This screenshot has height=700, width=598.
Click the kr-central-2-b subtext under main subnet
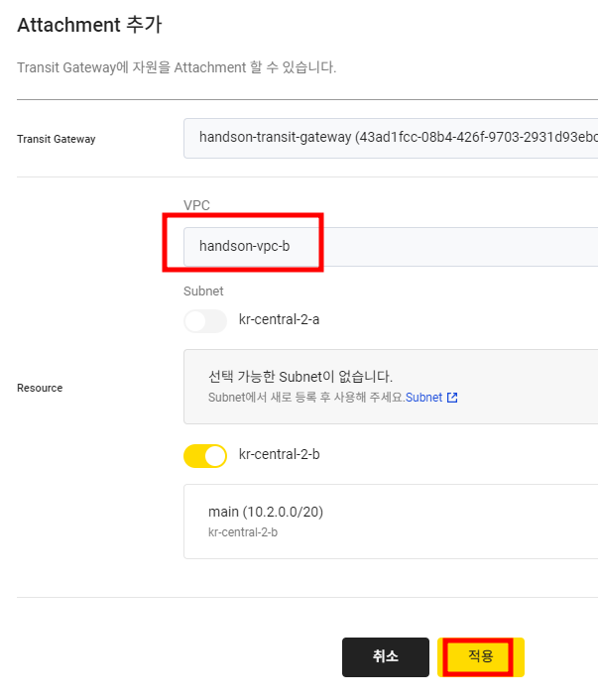(x=243, y=532)
